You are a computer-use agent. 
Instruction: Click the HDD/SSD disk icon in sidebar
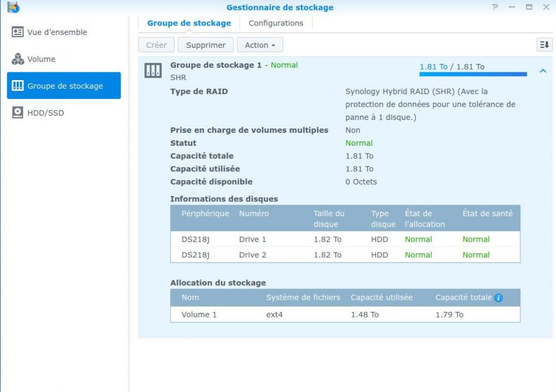pyautogui.click(x=18, y=113)
